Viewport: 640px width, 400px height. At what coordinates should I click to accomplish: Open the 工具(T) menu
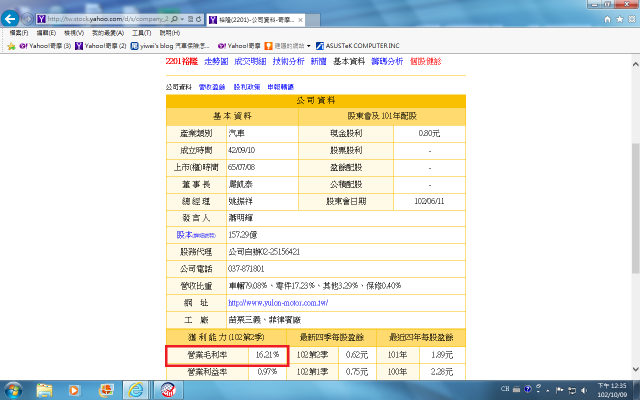(x=141, y=33)
